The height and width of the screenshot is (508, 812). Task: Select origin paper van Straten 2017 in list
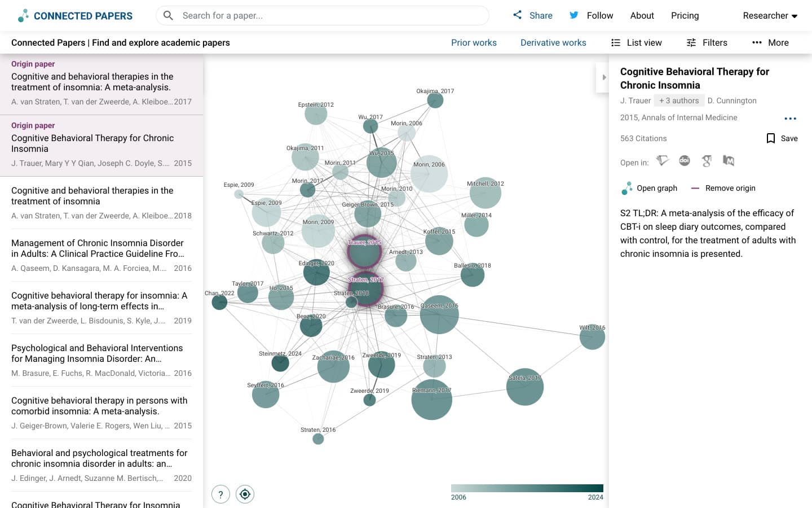(x=101, y=84)
